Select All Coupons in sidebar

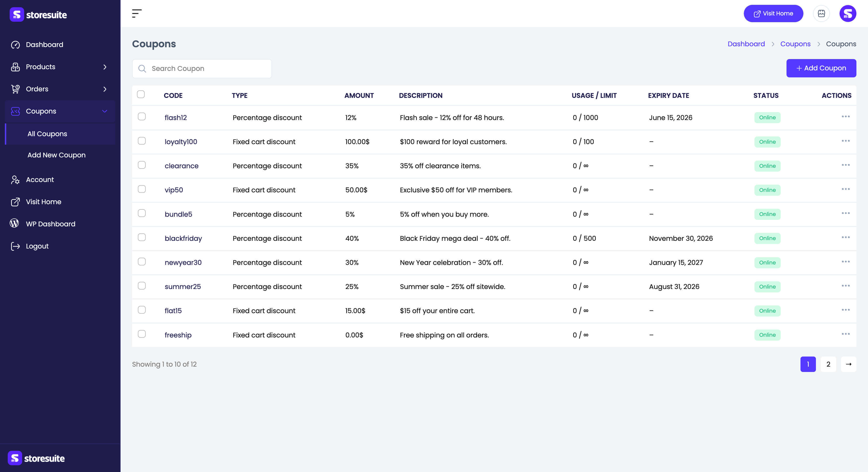(x=47, y=134)
